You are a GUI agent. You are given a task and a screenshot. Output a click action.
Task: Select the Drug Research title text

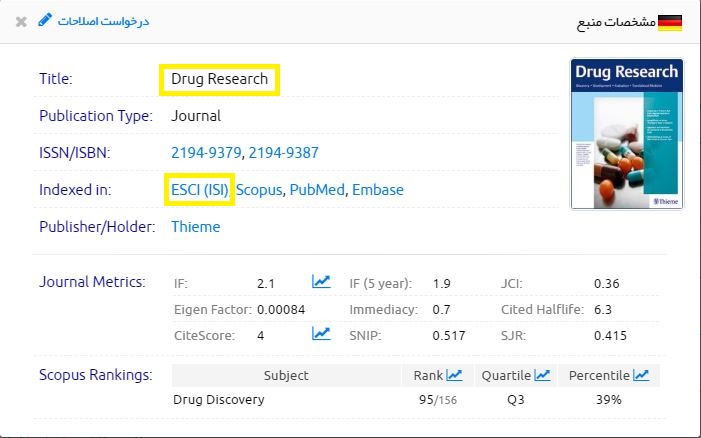(219, 79)
